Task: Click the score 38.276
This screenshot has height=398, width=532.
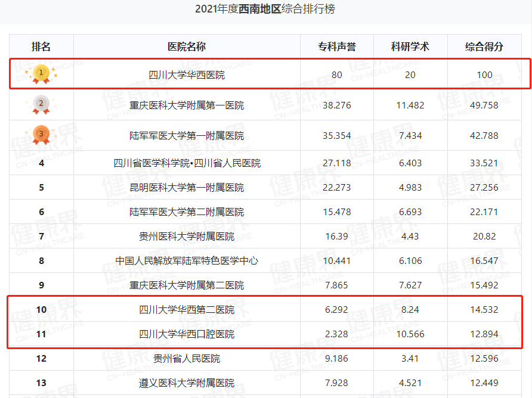Action: (336, 105)
